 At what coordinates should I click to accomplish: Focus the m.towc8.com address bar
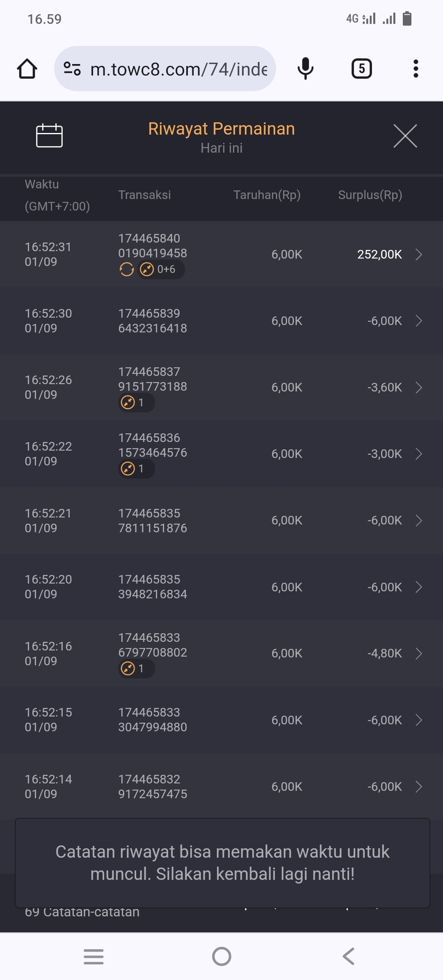tap(178, 69)
